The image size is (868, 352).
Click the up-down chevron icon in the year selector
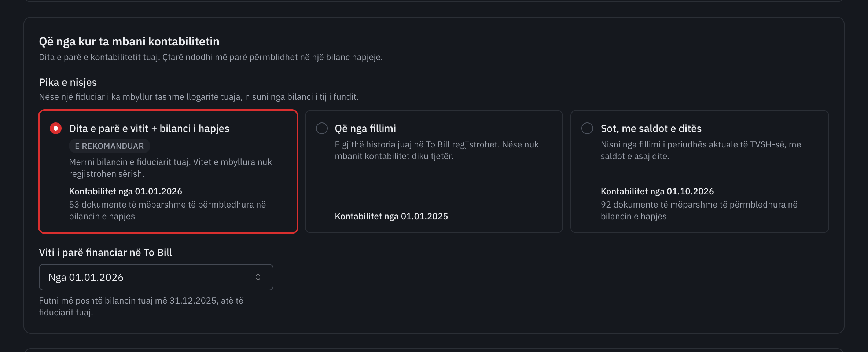pyautogui.click(x=258, y=277)
